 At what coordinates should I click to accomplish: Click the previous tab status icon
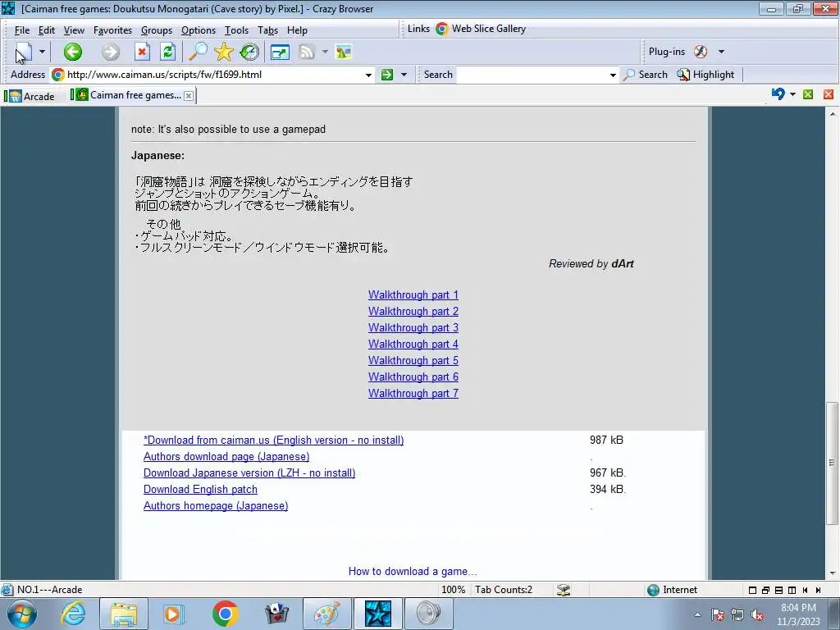(x=806, y=590)
